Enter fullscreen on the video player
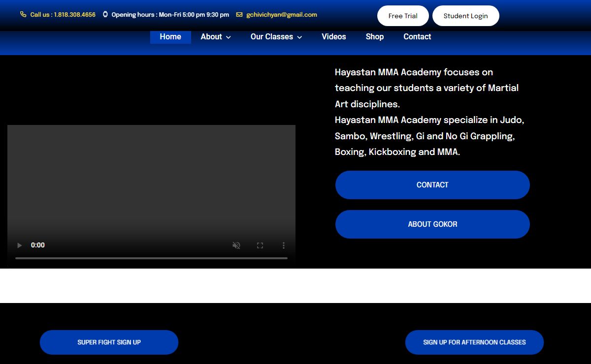This screenshot has width=591, height=364. (260, 245)
